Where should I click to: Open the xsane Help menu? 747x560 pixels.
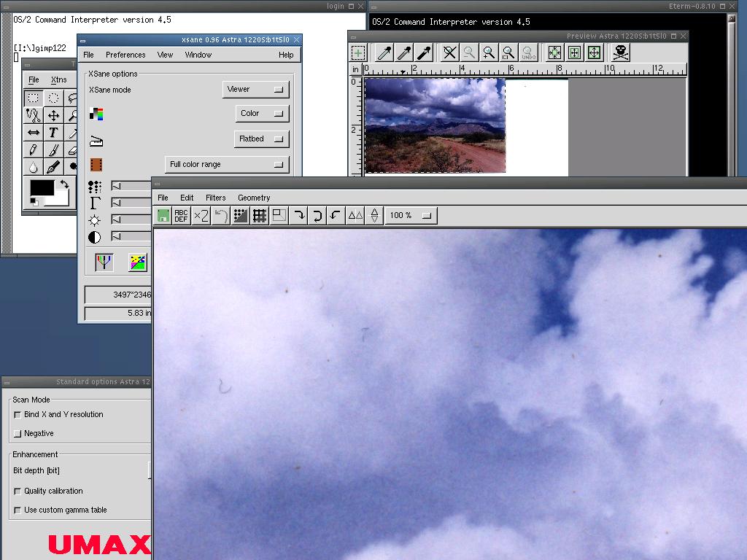point(286,55)
